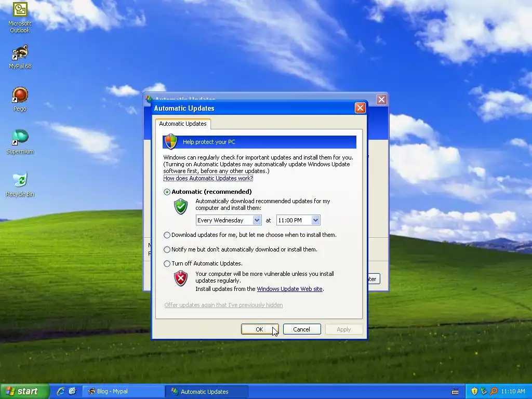Screen dimensions: 532x399
Task: Select the MyPal 68 desktop shortcut
Action: pyautogui.click(x=20, y=57)
